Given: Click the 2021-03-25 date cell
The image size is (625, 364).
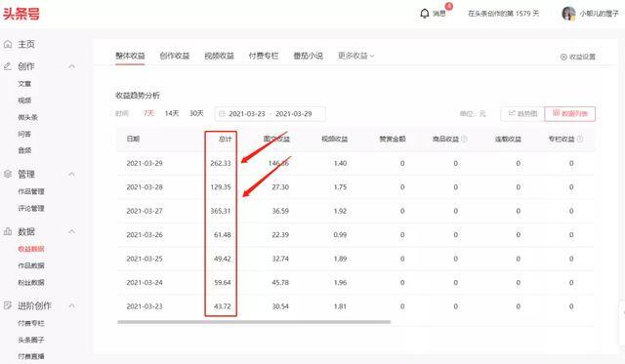Looking at the screenshot, I should (x=145, y=259).
